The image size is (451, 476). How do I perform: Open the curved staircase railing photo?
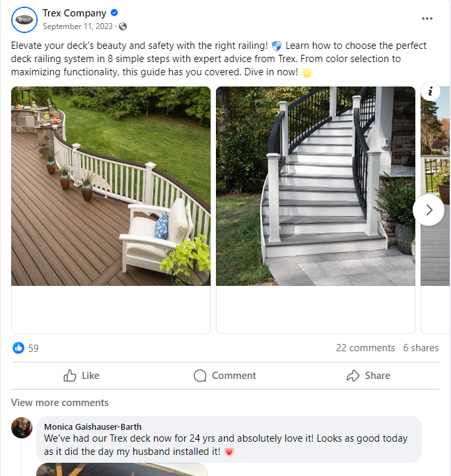tap(316, 186)
